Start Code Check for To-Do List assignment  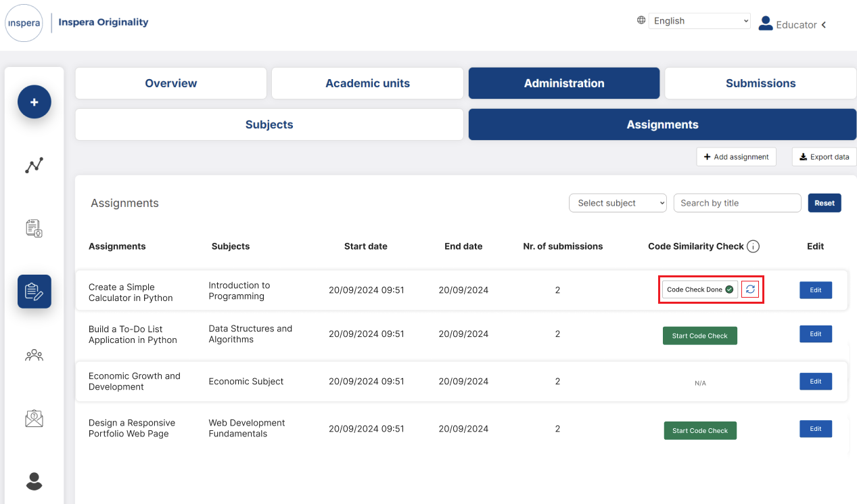(699, 336)
